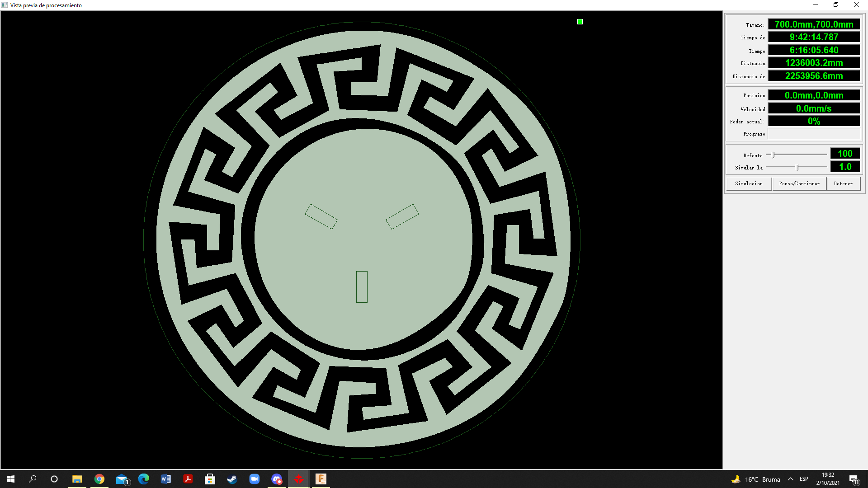Open Fusion 360 from the taskbar
Screen dimensions: 868x488
(321, 479)
